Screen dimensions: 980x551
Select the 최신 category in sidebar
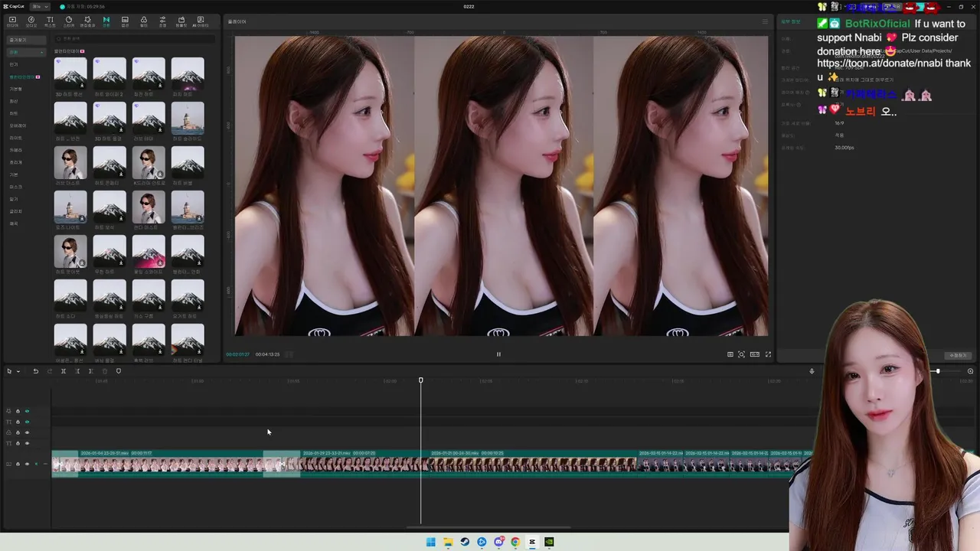point(14,101)
